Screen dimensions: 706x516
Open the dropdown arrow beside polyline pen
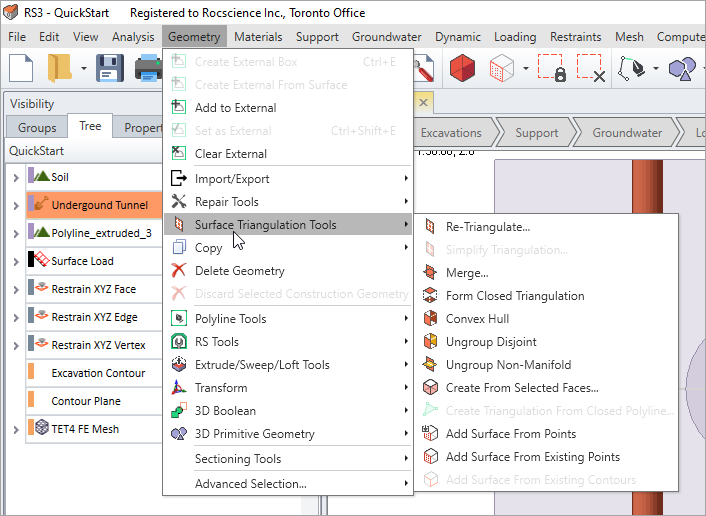click(656, 68)
